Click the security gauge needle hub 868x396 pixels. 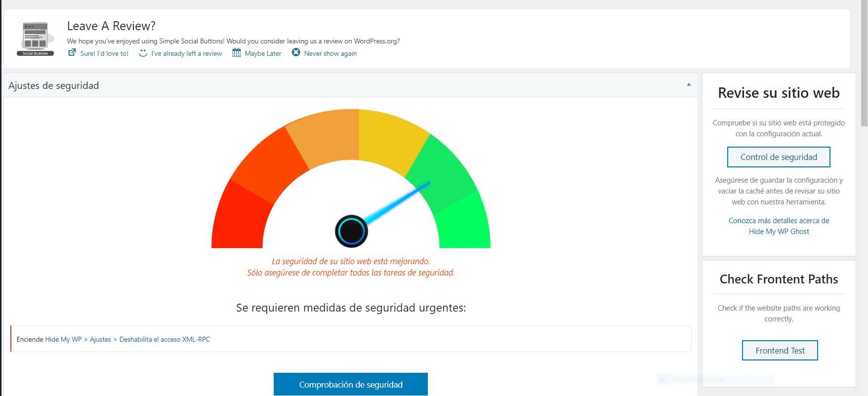tap(351, 231)
